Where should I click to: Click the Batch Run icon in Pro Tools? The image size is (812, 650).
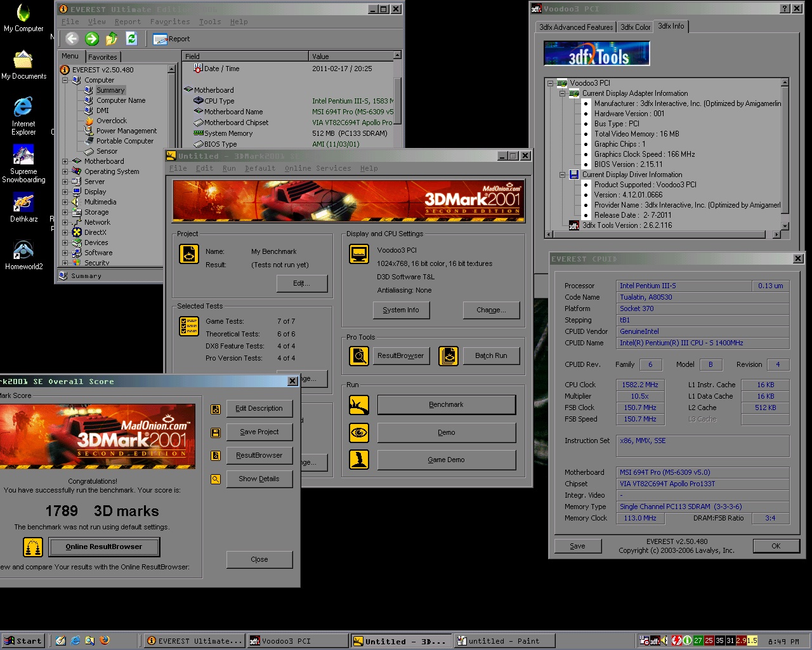point(449,356)
